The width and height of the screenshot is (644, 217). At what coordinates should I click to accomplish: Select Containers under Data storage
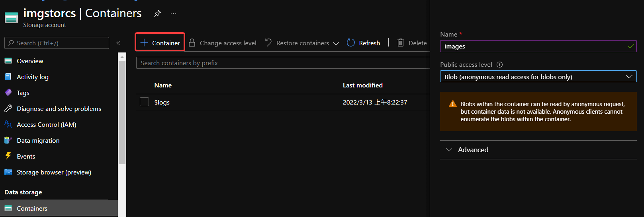point(32,208)
